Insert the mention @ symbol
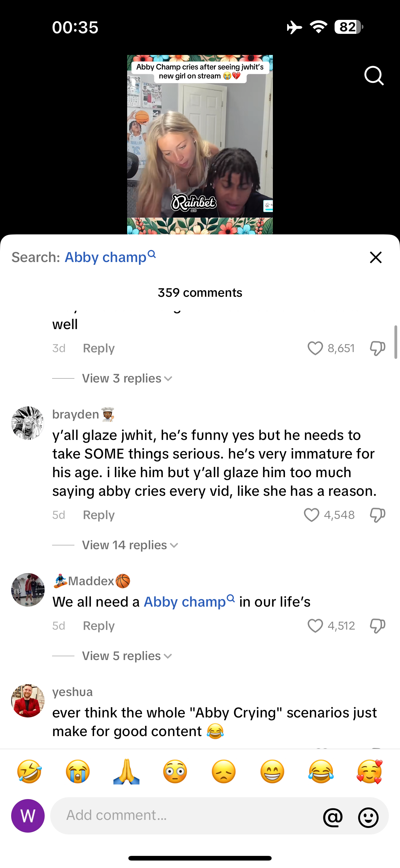This screenshot has height=868, width=400. (333, 817)
